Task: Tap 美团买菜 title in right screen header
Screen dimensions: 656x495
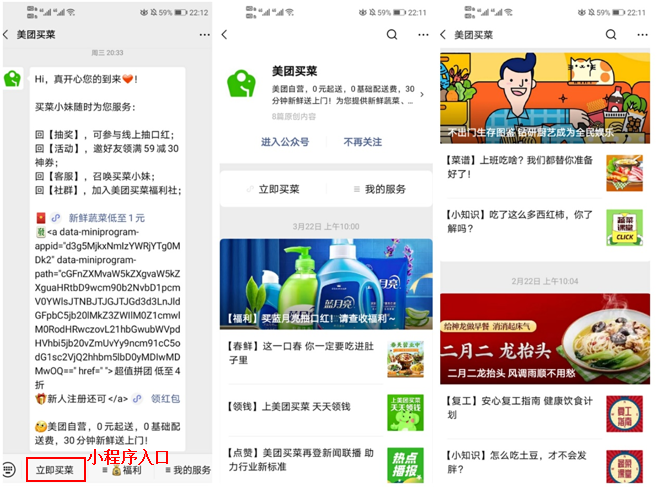Action: click(x=474, y=35)
